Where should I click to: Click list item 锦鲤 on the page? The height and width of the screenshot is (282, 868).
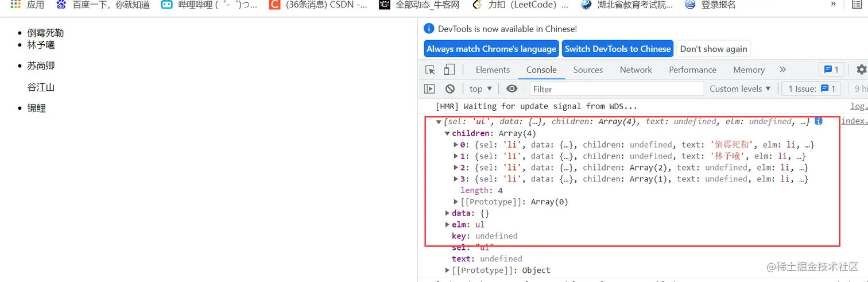[x=36, y=108]
